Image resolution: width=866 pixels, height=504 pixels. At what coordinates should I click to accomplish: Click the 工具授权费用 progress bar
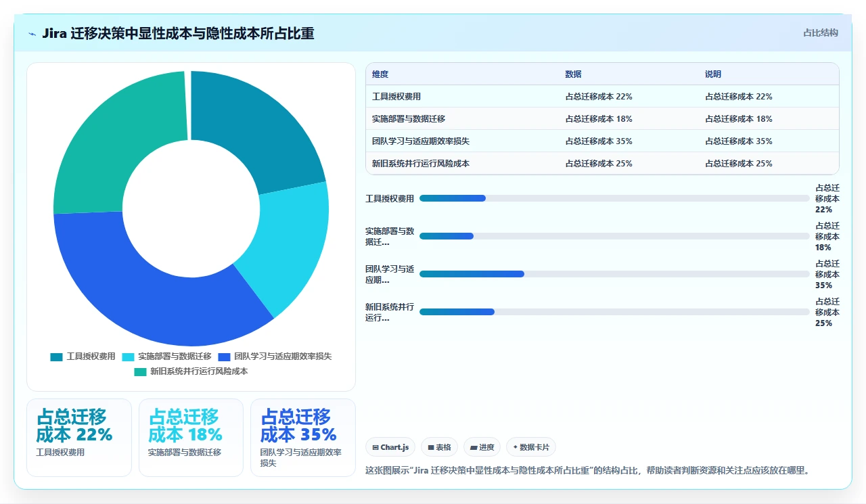(614, 198)
